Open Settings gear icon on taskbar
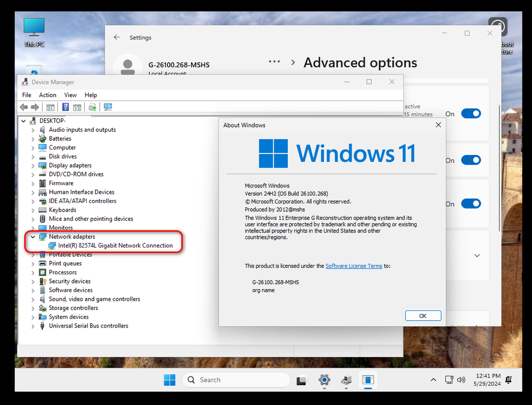This screenshot has width=532, height=405. 324,380
